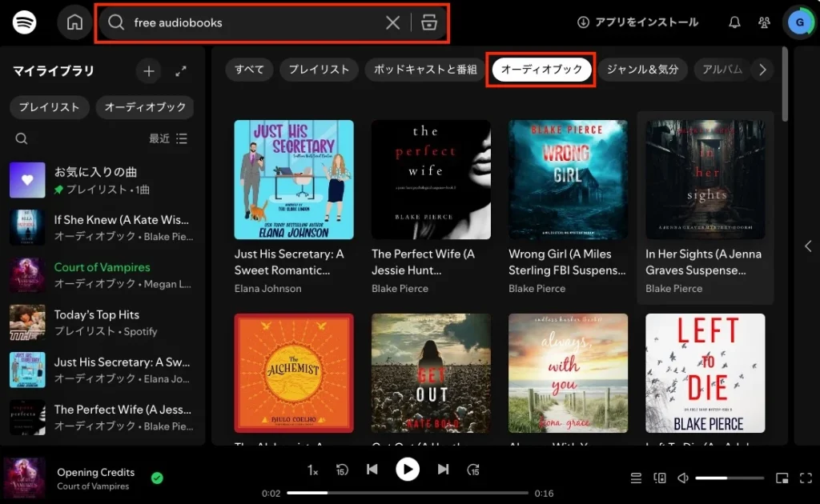Open the Spotify logo home link

[x=24, y=22]
